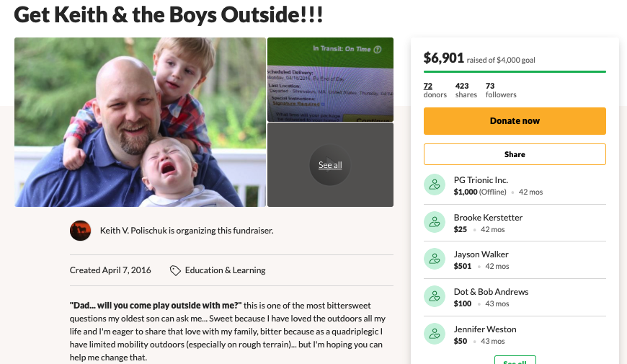Click Brooke Kerstetter's donor heart icon

click(434, 222)
